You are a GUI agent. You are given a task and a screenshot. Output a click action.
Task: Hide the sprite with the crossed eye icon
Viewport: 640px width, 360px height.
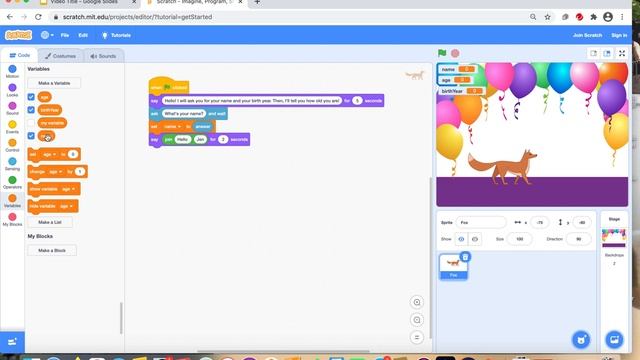click(x=475, y=239)
